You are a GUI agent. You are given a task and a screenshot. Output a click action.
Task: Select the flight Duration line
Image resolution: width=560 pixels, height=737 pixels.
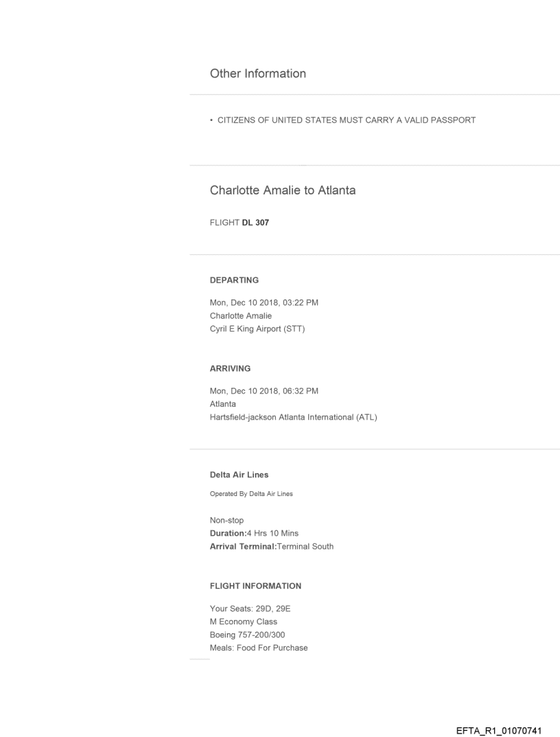(x=254, y=533)
